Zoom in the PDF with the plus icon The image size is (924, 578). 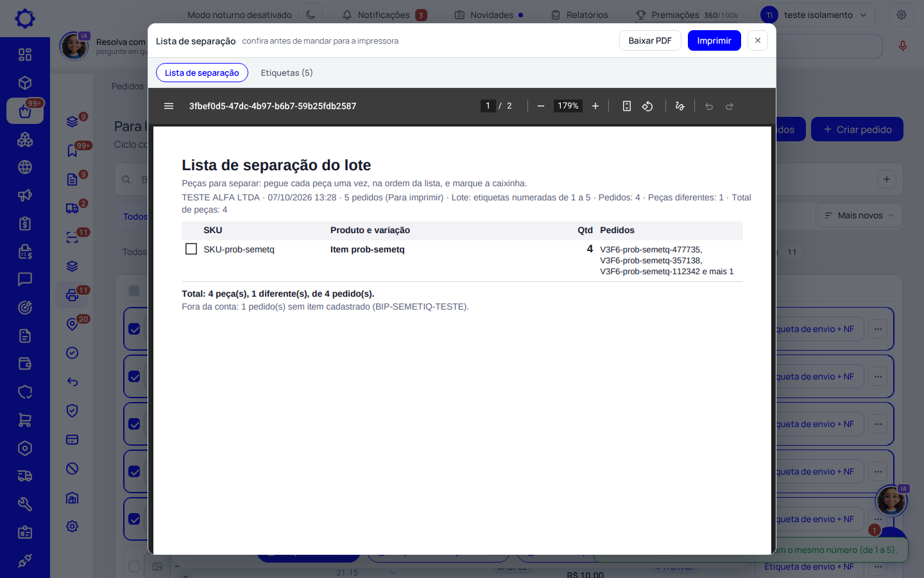(x=595, y=106)
